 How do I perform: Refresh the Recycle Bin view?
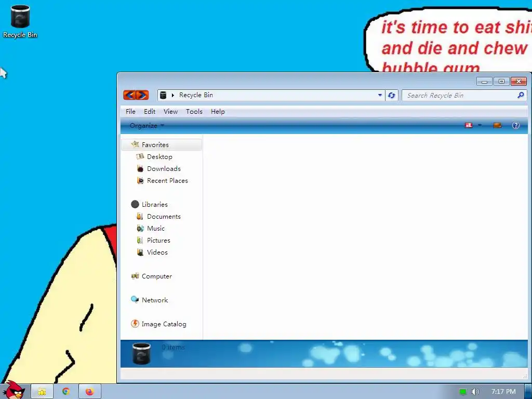pos(392,96)
